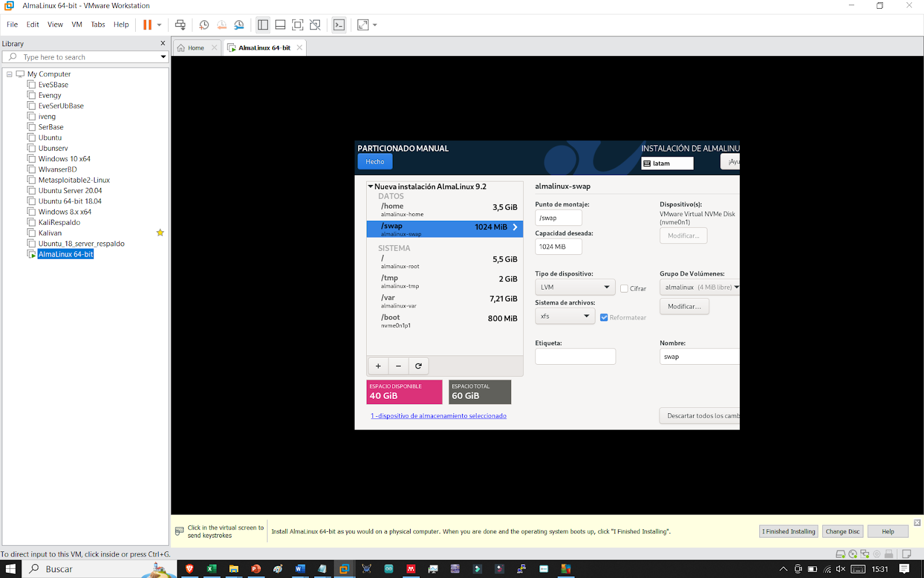Take a snapshot of this VM
The width and height of the screenshot is (924, 578).
click(204, 25)
